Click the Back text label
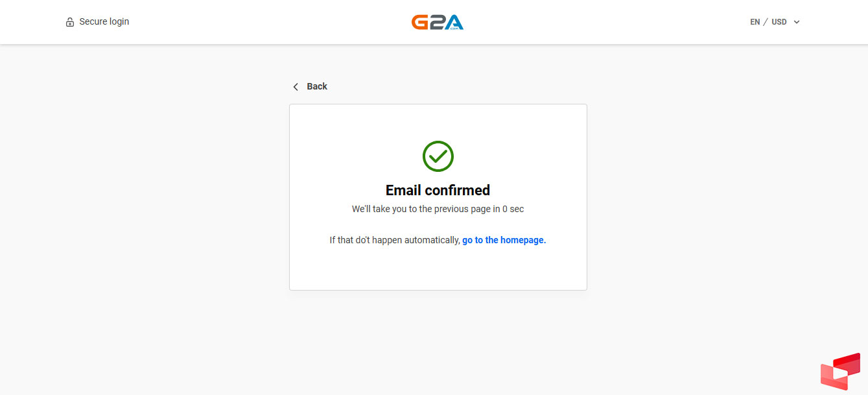The width and height of the screenshot is (868, 395). tap(317, 86)
